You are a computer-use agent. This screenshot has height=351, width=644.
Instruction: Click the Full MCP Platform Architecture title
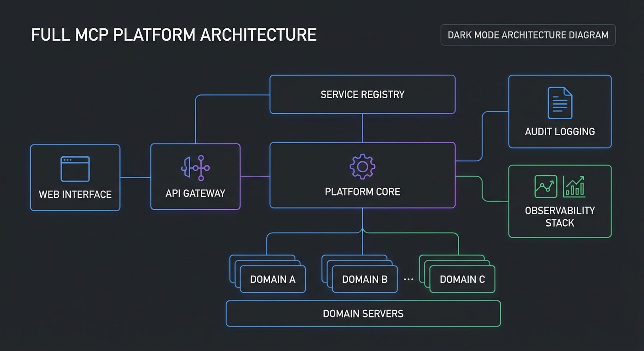(174, 34)
